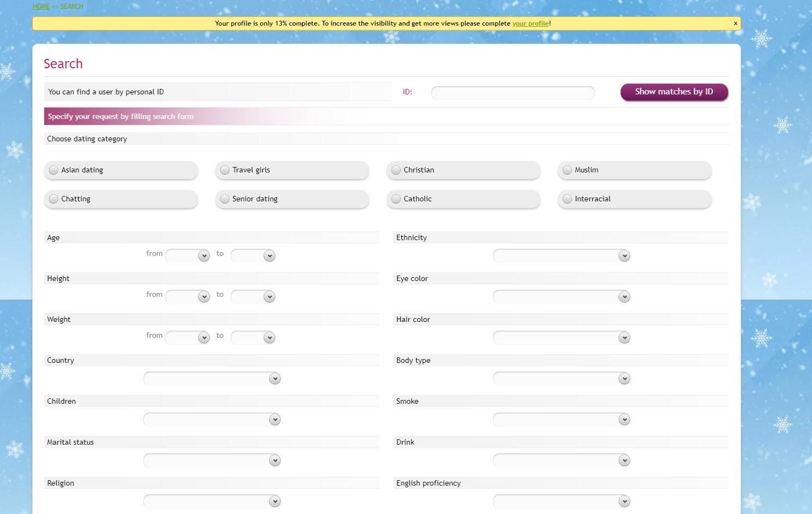Click the 'Marital status' section label
Screen dimensions: 812x514
pyautogui.click(x=70, y=442)
